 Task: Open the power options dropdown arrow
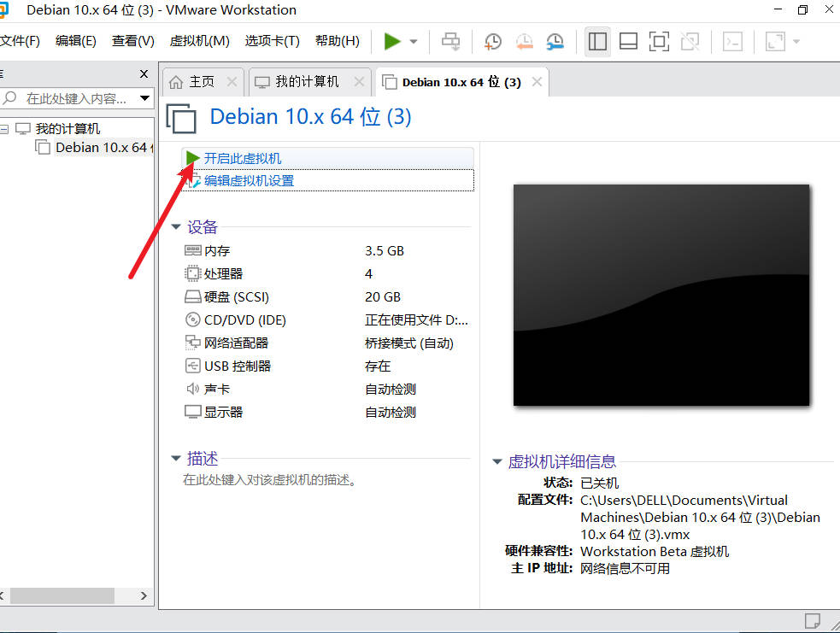(414, 41)
